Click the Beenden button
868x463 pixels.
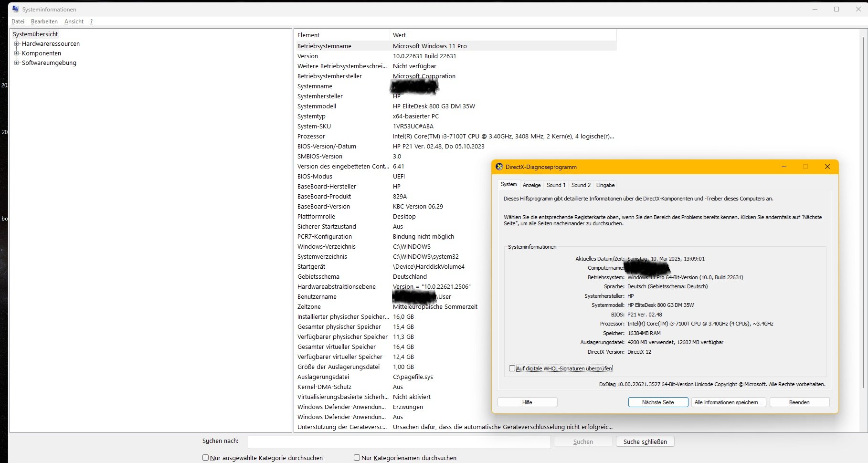point(799,402)
